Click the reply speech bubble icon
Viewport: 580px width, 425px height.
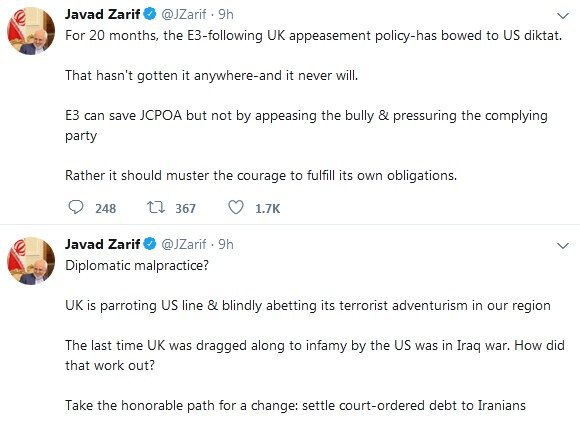[76, 207]
